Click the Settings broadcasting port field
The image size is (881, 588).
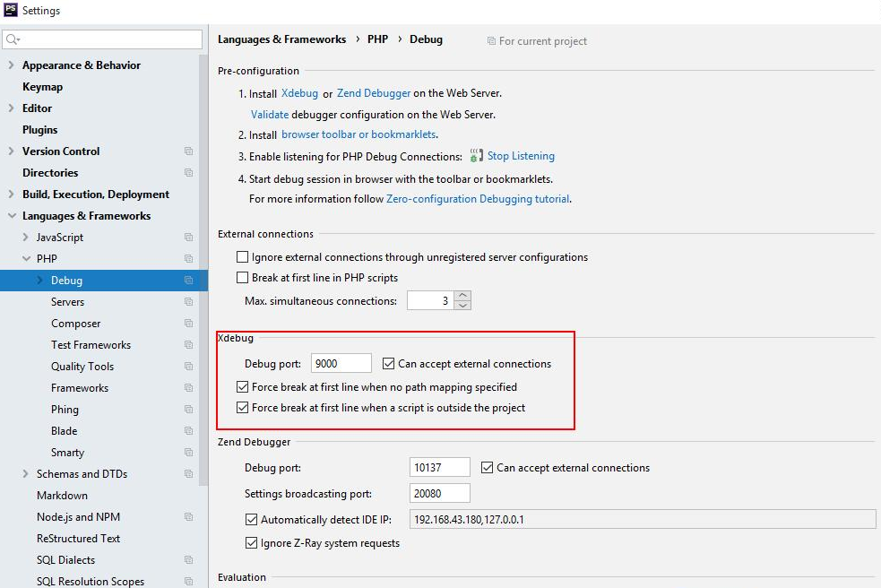click(x=439, y=493)
